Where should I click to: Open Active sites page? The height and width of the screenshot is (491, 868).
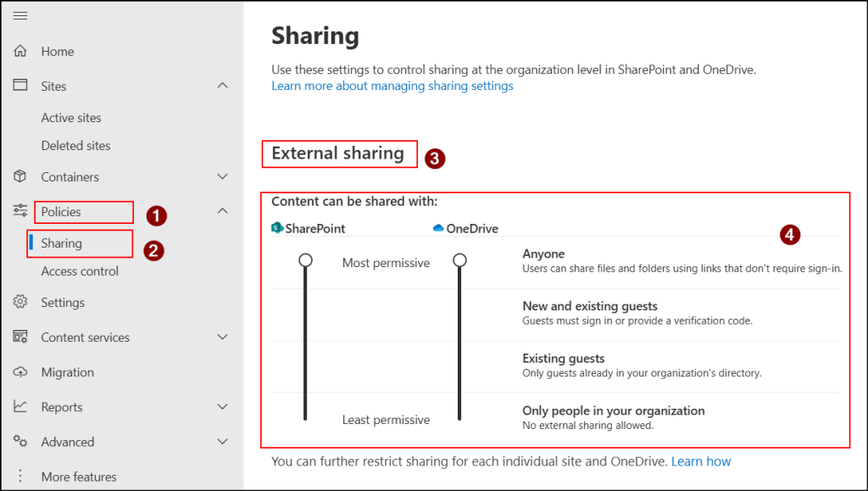tap(71, 118)
